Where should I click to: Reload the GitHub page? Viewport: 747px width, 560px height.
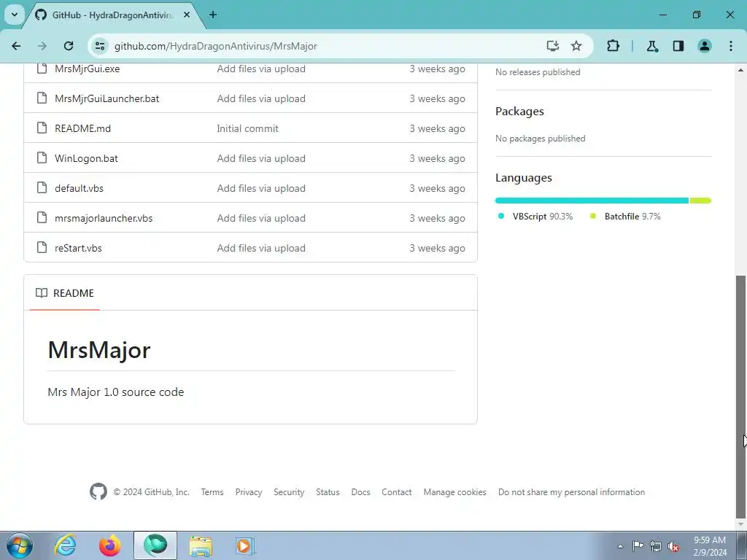[69, 46]
